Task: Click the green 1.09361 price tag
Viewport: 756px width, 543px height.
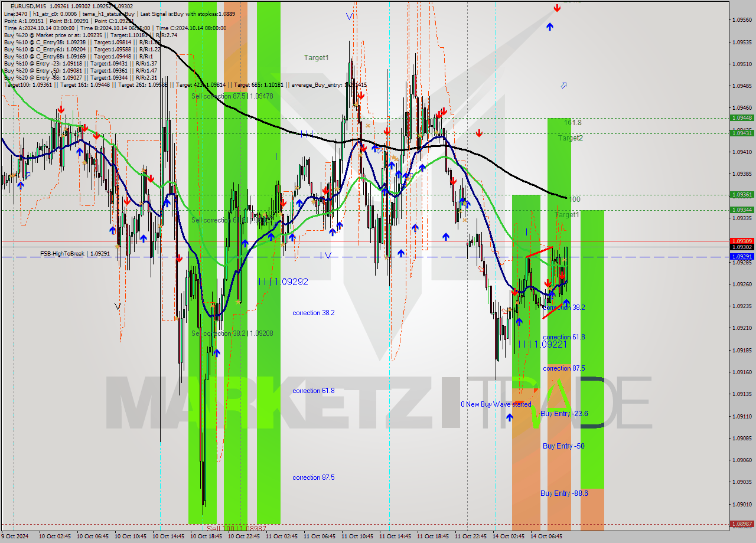Action: [x=742, y=194]
